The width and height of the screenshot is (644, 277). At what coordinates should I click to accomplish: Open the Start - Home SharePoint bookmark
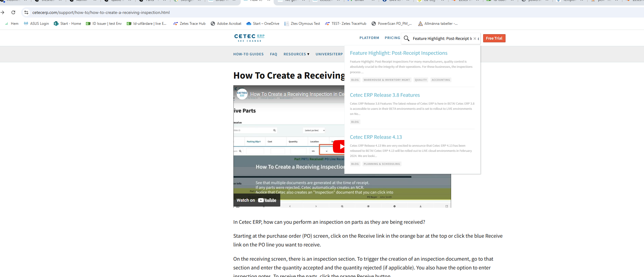pyautogui.click(x=67, y=24)
